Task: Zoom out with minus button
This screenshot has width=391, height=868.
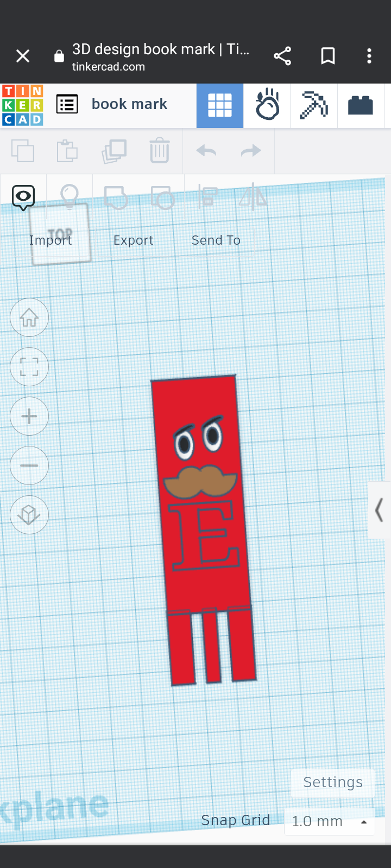Action: pyautogui.click(x=29, y=466)
